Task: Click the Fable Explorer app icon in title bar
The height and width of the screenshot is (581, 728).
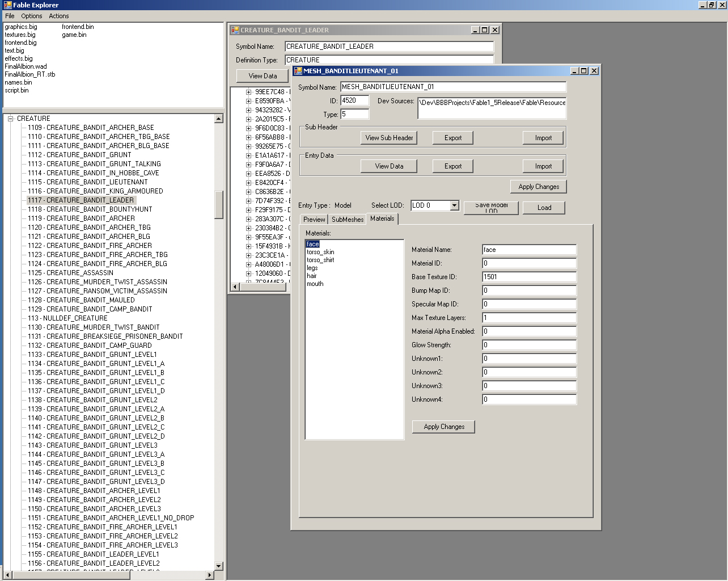Action: [x=7, y=5]
